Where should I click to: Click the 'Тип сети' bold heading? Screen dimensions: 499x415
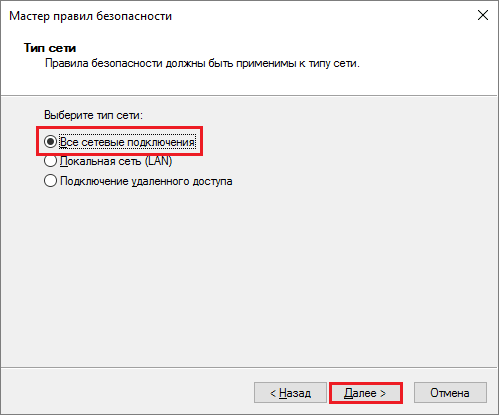click(x=50, y=48)
